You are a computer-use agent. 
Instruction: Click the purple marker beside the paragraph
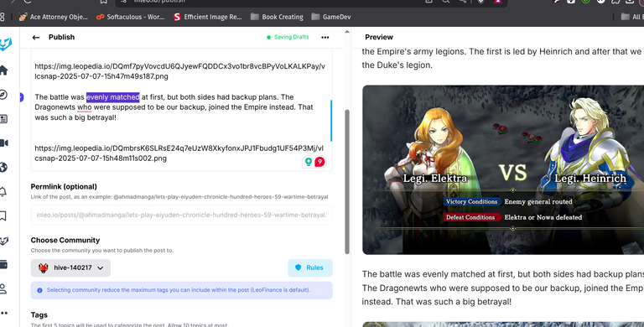[21, 97]
